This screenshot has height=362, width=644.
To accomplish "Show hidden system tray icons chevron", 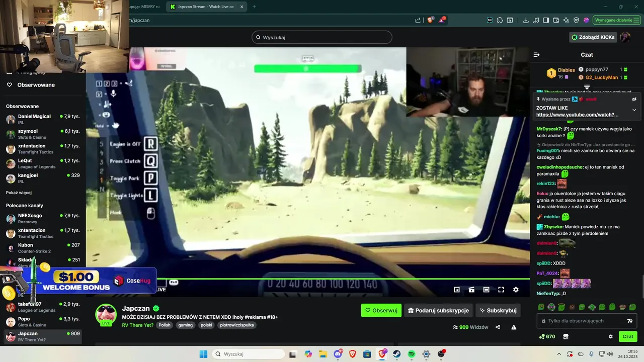I will coord(559,354).
